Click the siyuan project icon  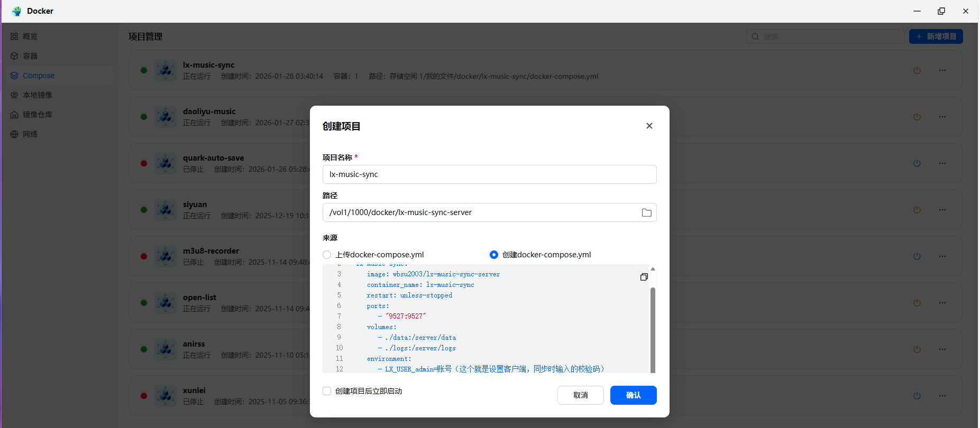coord(166,210)
